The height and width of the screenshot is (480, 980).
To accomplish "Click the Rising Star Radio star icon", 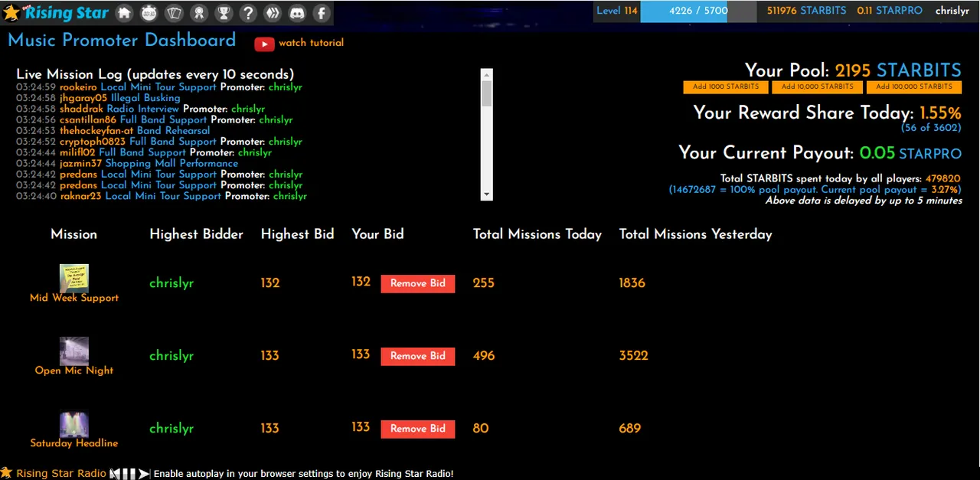I will (6, 473).
